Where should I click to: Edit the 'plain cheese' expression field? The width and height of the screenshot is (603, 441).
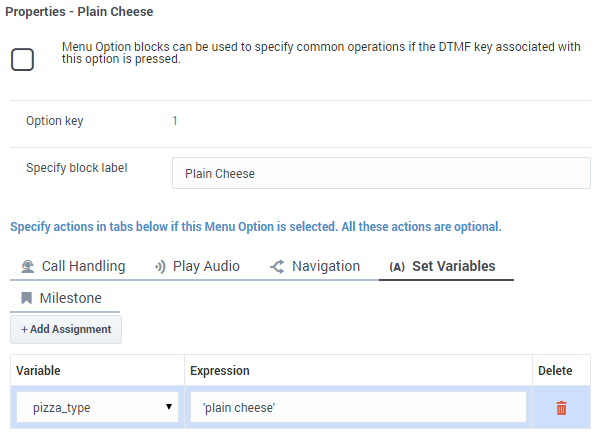point(358,407)
